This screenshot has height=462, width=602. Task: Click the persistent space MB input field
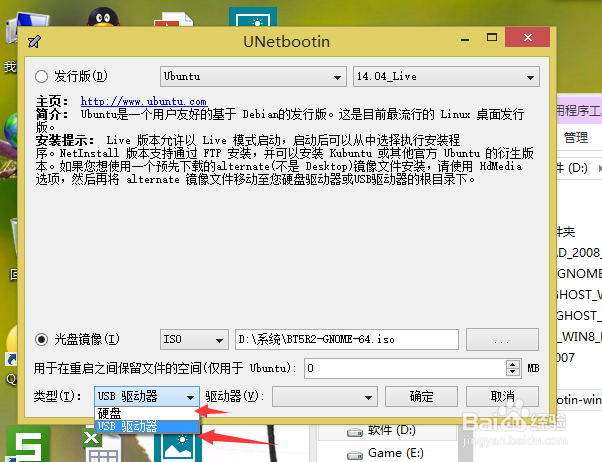click(x=405, y=368)
